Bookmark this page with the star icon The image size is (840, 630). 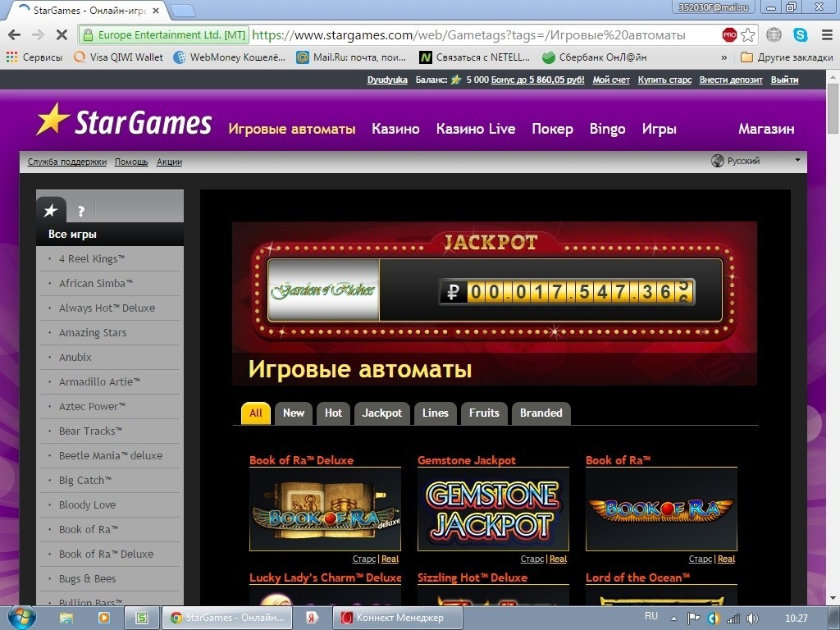click(x=748, y=35)
